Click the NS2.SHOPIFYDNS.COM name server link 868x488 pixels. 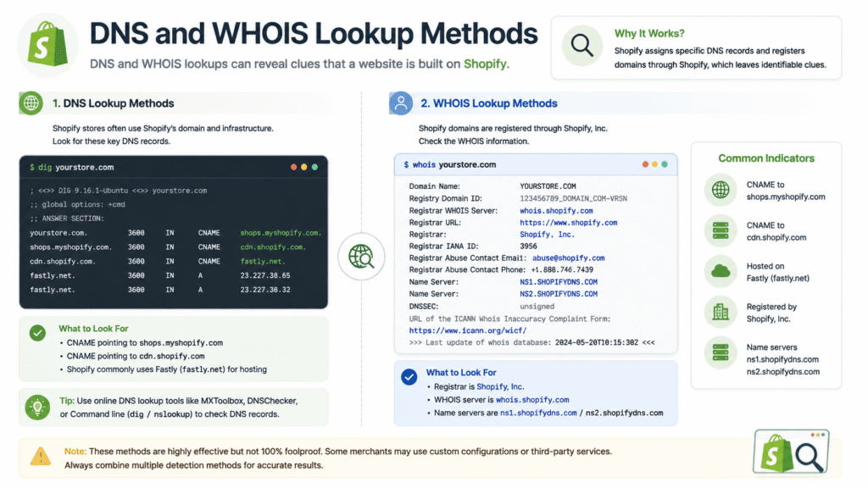point(558,294)
